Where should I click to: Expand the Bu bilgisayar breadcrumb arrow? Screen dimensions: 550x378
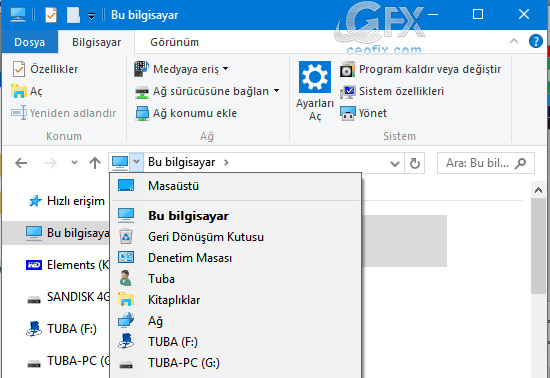click(x=226, y=162)
